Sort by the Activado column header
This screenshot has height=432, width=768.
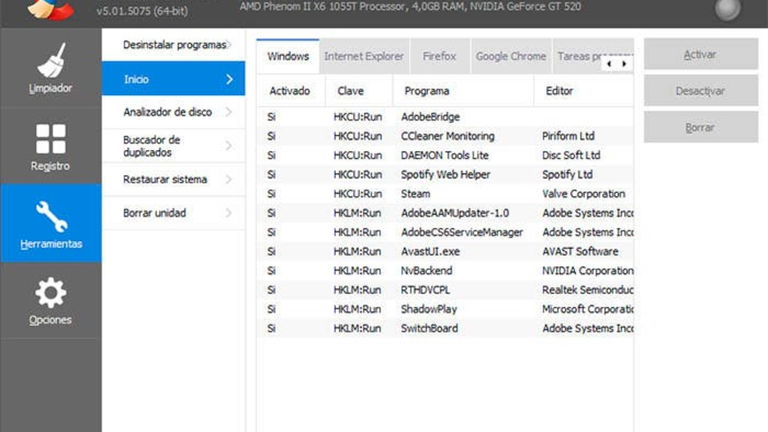point(290,91)
